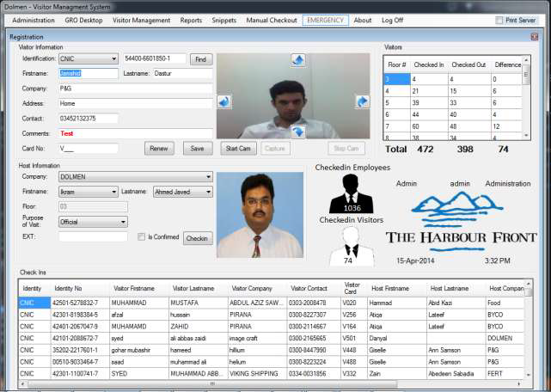This screenshot has height=392, width=551.
Task: Click the visitor Firstname field
Action: click(x=89, y=73)
